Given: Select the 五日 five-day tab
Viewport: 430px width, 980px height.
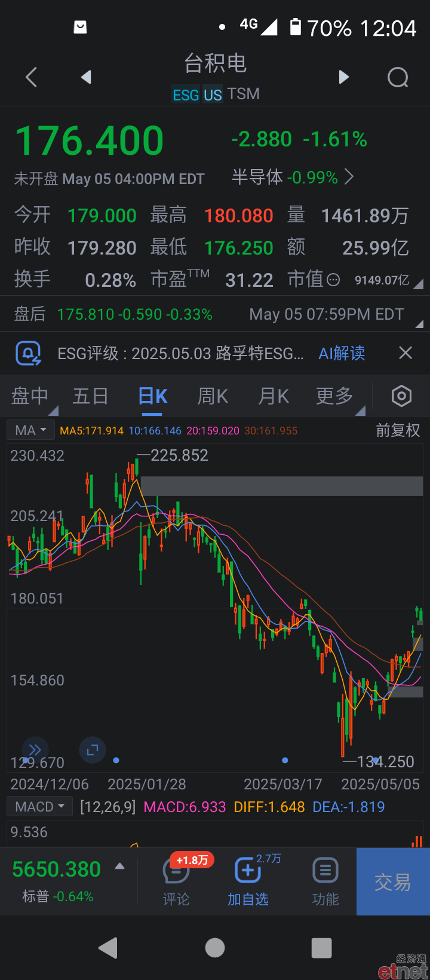Looking at the screenshot, I should 91,396.
